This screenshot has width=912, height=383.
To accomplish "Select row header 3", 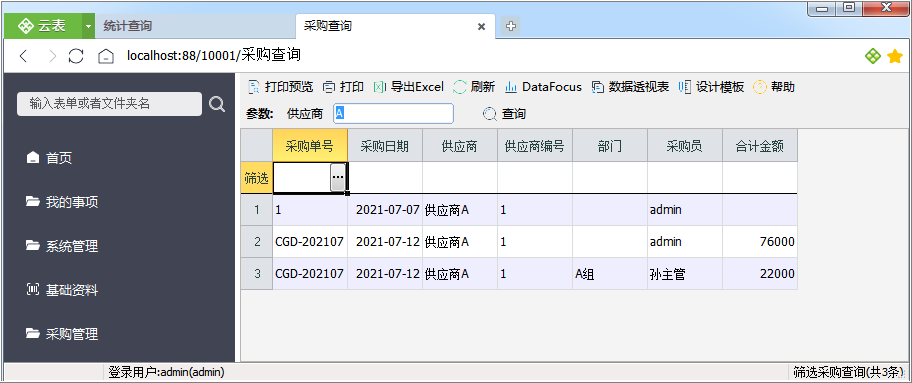I will coord(257,274).
